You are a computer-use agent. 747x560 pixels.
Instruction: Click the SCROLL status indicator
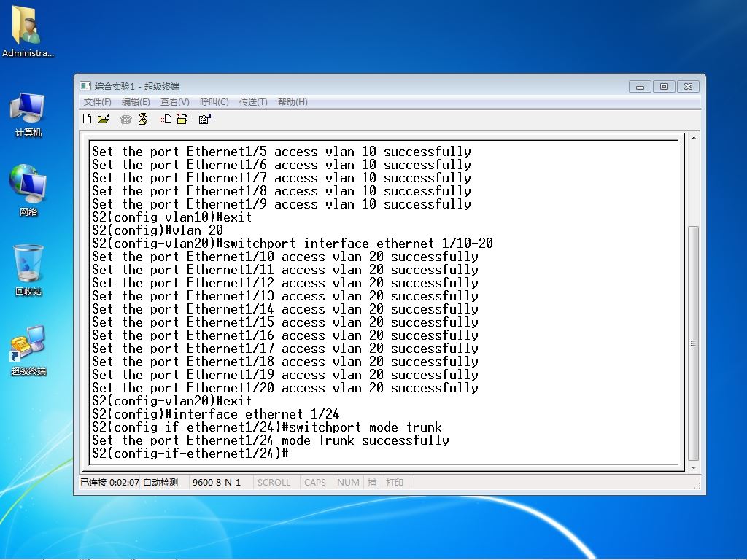point(274,483)
